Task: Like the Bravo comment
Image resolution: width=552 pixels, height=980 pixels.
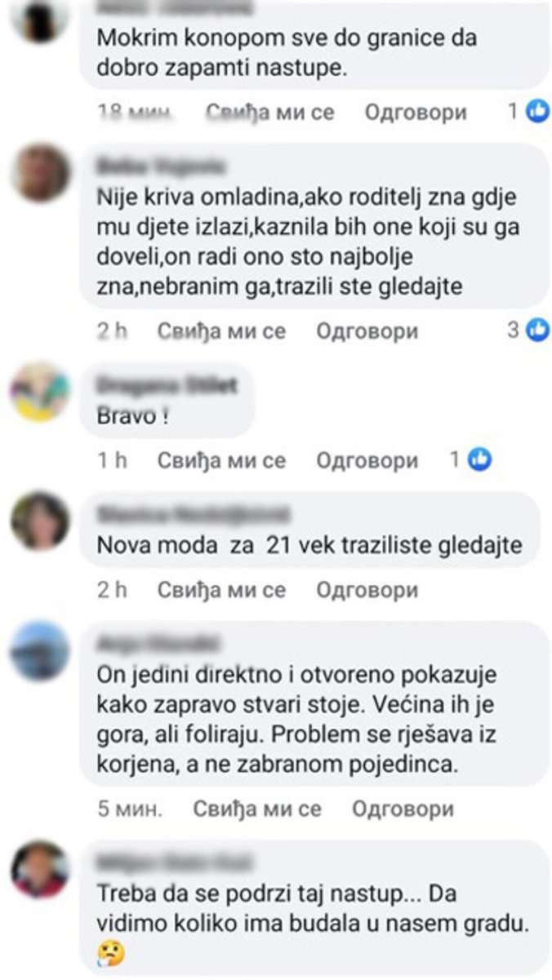Action: [x=221, y=460]
